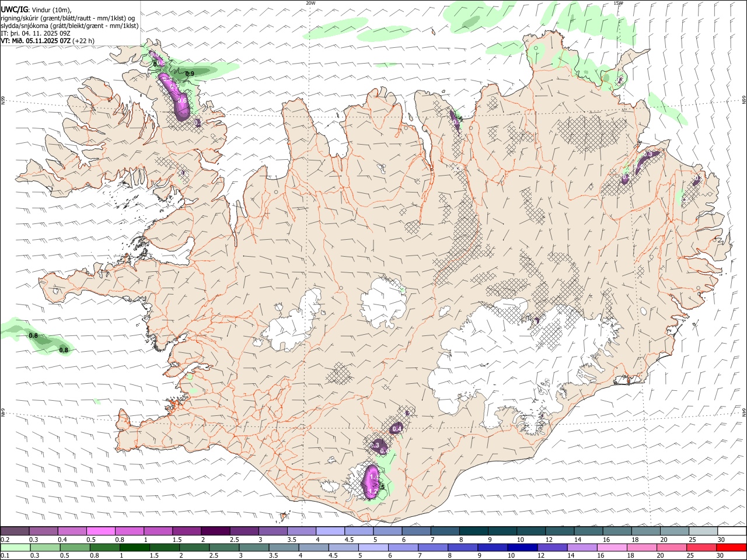Select the 1.5 magenta-purple swatch in upper legend
Image resolution: width=747 pixels, height=560 pixels.
click(x=186, y=531)
